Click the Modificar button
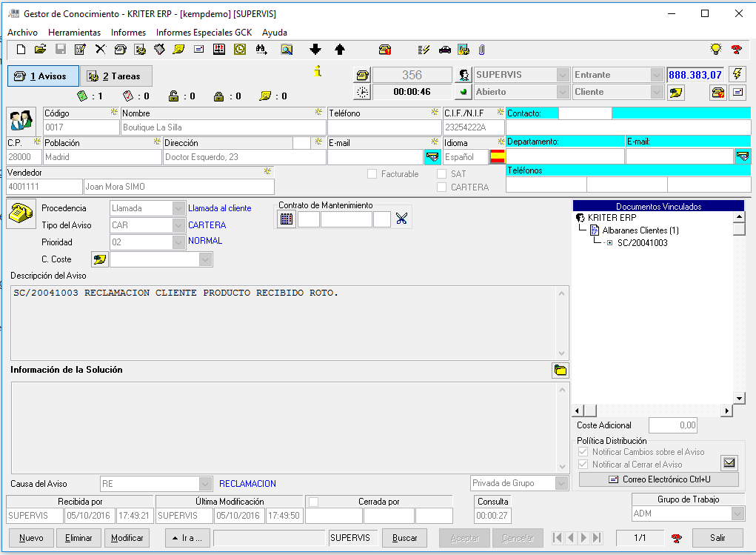Viewport: 756px width, 555px height. (x=127, y=538)
